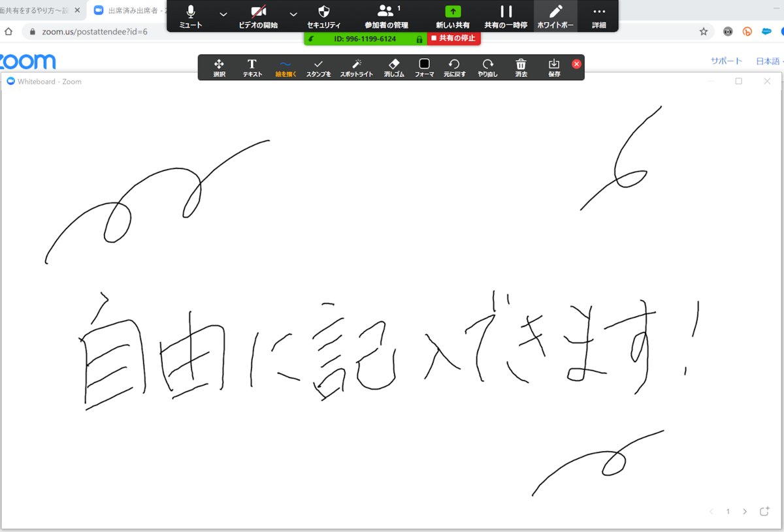Pause sharing with 共有の一時停止

[506, 17]
